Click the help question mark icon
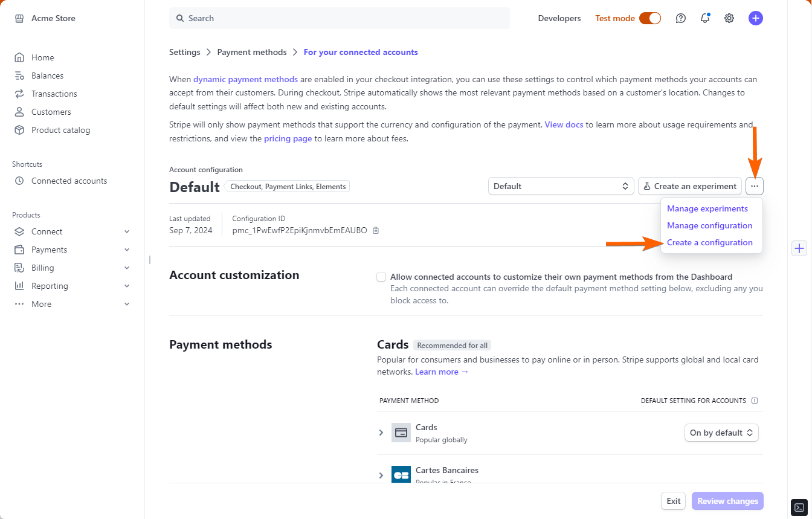This screenshot has width=812, height=519. tap(681, 18)
